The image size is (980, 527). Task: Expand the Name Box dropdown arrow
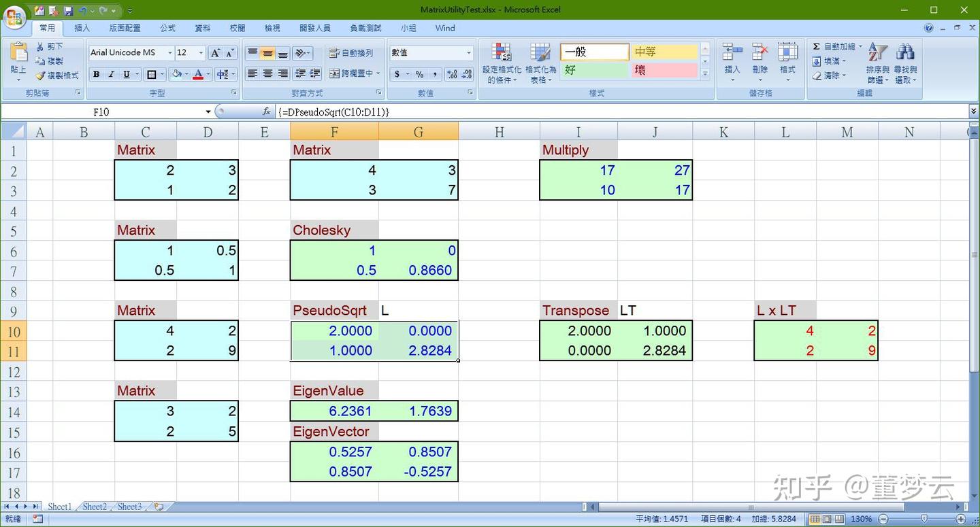click(x=208, y=112)
